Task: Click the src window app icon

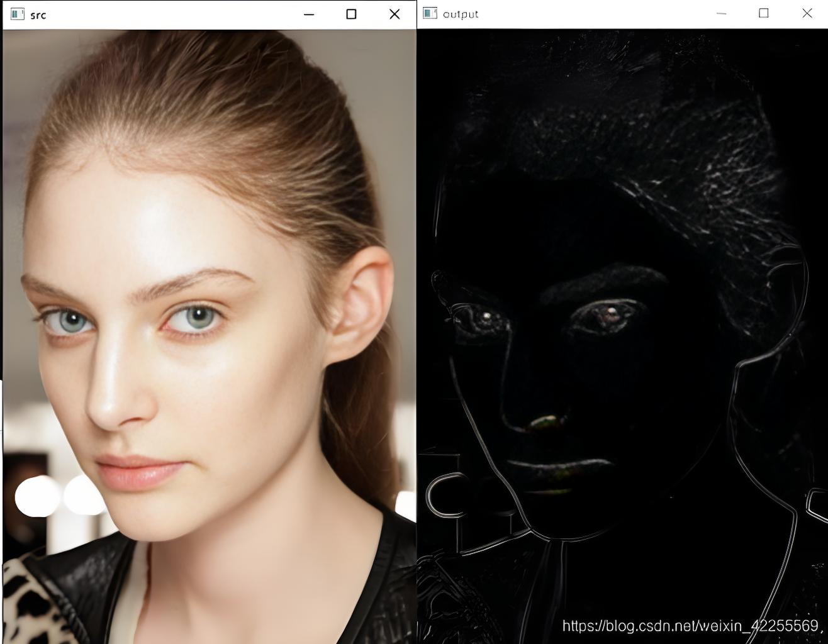Action: [x=18, y=14]
